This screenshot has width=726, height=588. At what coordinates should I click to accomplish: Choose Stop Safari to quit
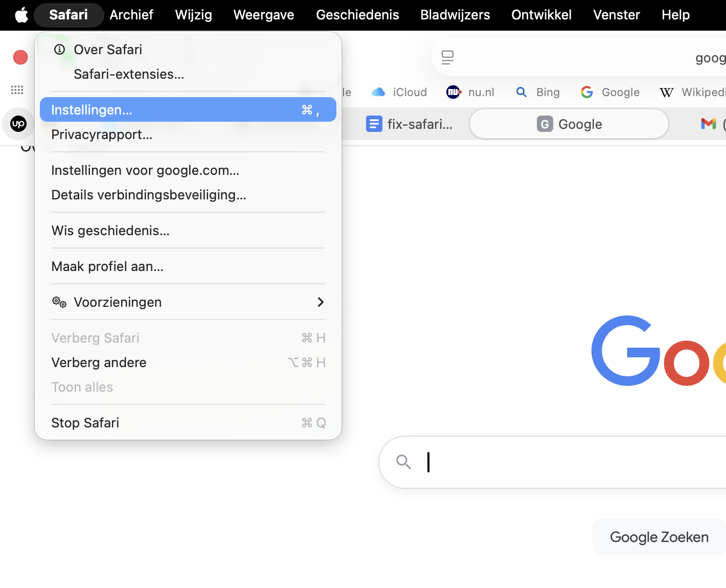point(85,423)
